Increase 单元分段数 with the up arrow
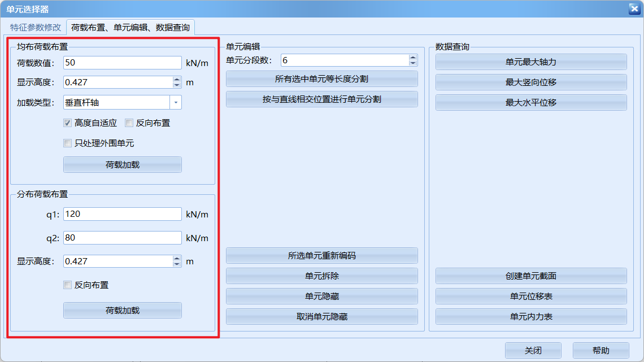 coord(413,58)
